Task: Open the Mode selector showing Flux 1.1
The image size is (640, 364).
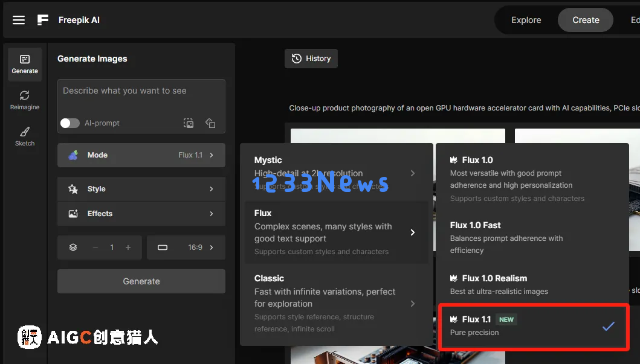Action: point(141,155)
